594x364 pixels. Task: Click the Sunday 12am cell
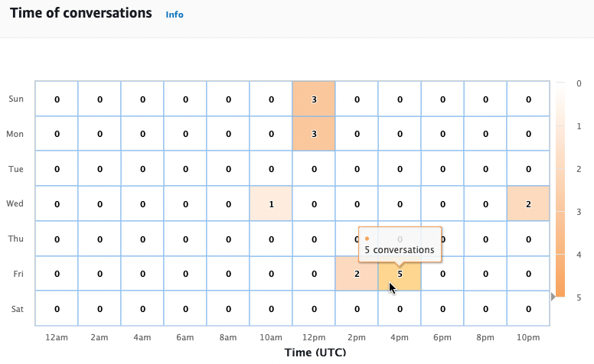click(57, 99)
